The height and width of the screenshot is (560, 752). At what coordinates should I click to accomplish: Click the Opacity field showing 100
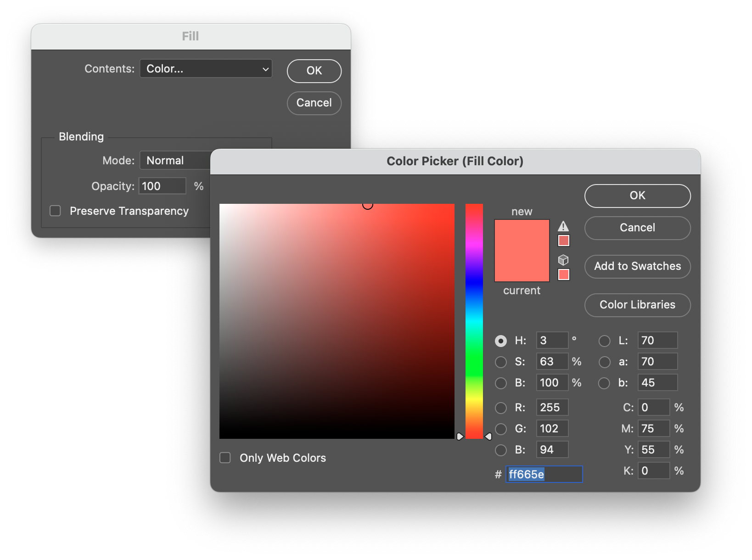163,186
